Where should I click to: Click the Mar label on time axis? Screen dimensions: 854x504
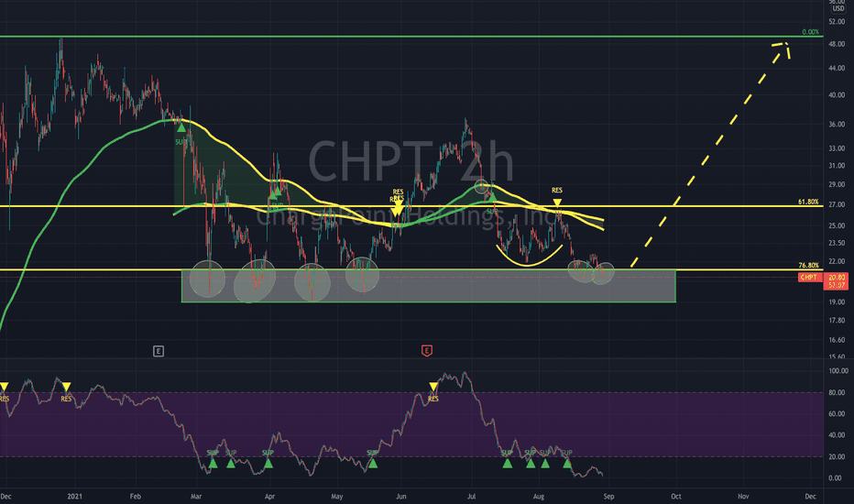(196, 497)
